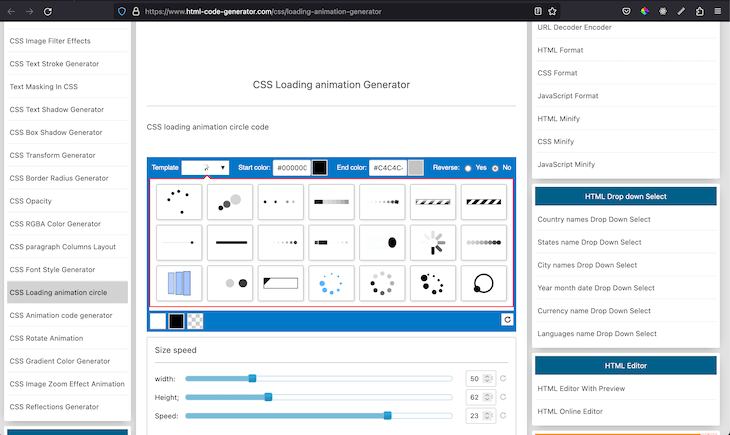Bookmark this page with the star icon
This screenshot has height=435, width=730.
coord(552,11)
